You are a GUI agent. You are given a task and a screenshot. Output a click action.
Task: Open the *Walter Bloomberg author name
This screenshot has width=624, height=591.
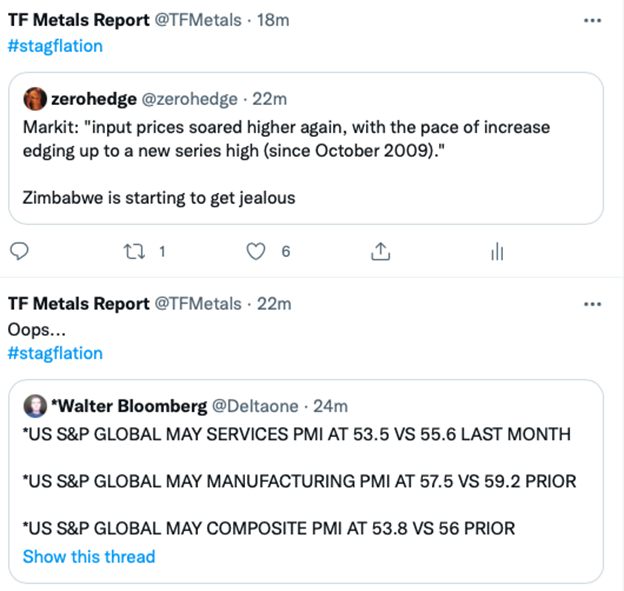[129, 406]
